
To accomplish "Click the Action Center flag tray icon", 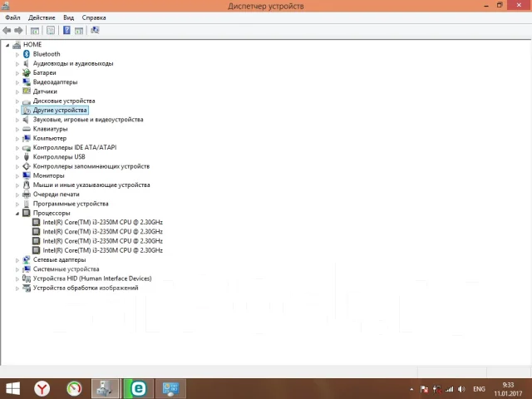I will point(424,389).
